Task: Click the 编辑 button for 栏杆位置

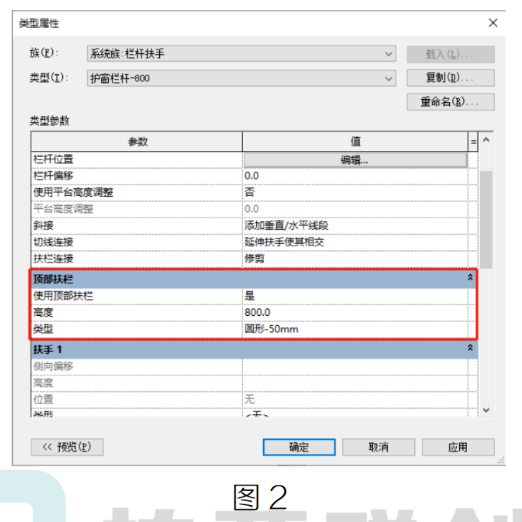Action: point(355,160)
